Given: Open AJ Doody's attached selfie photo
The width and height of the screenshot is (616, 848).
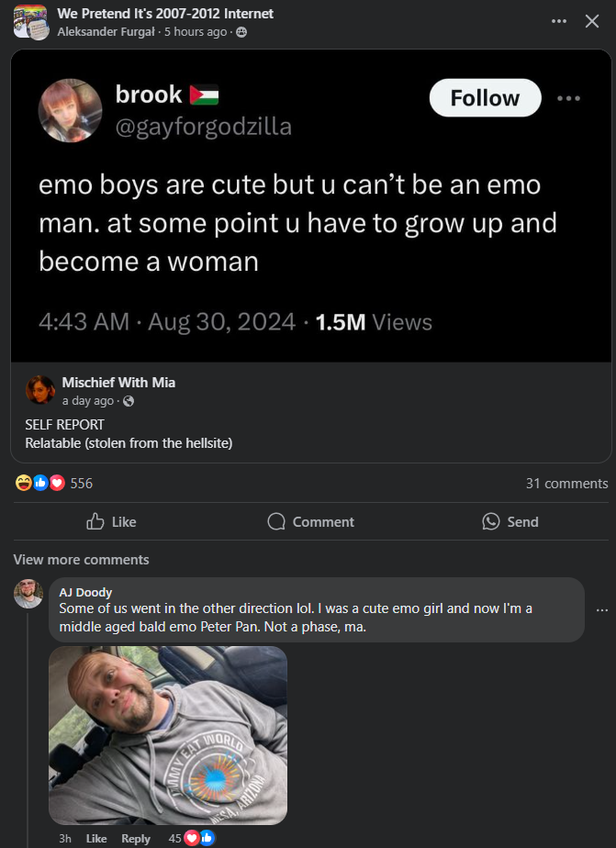Looking at the screenshot, I should coord(168,735).
